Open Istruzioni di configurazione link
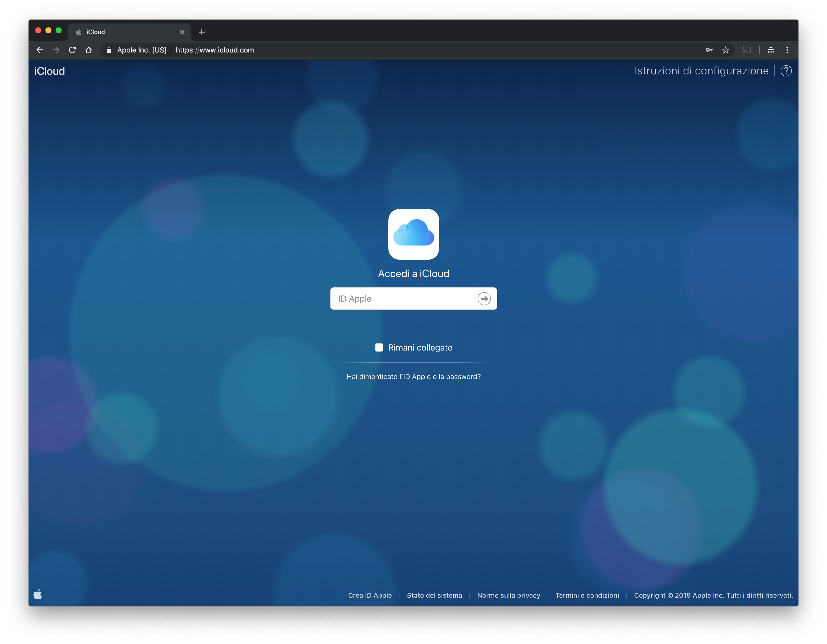Image resolution: width=827 pixels, height=644 pixels. pyautogui.click(x=701, y=71)
